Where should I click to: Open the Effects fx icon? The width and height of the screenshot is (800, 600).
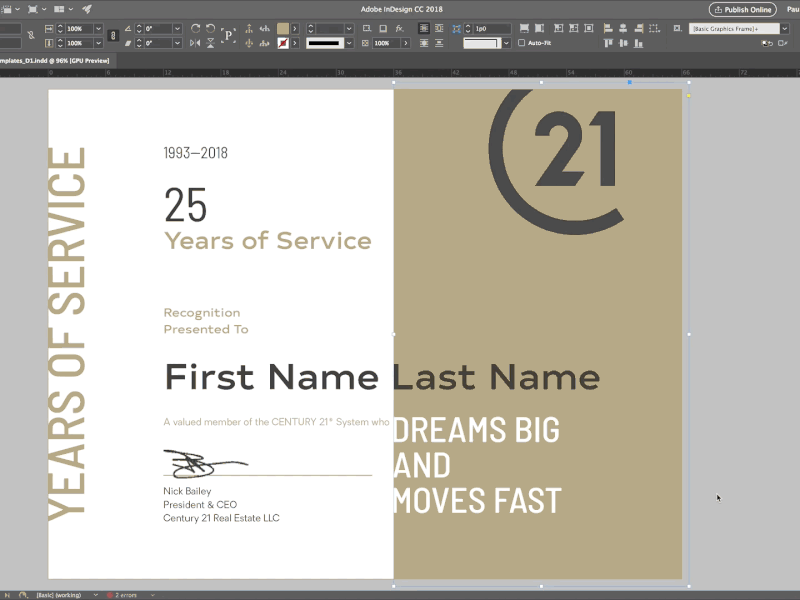pyautogui.click(x=399, y=28)
